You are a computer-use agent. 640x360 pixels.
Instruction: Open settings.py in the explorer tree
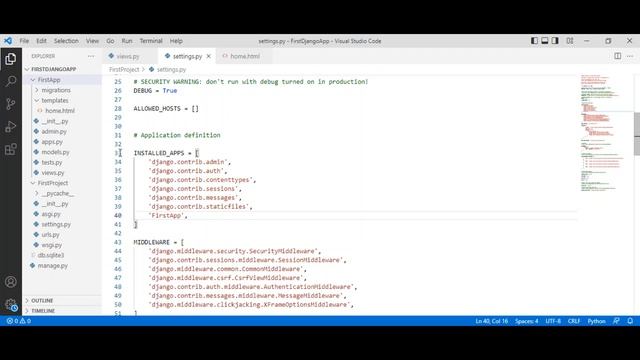coord(56,224)
